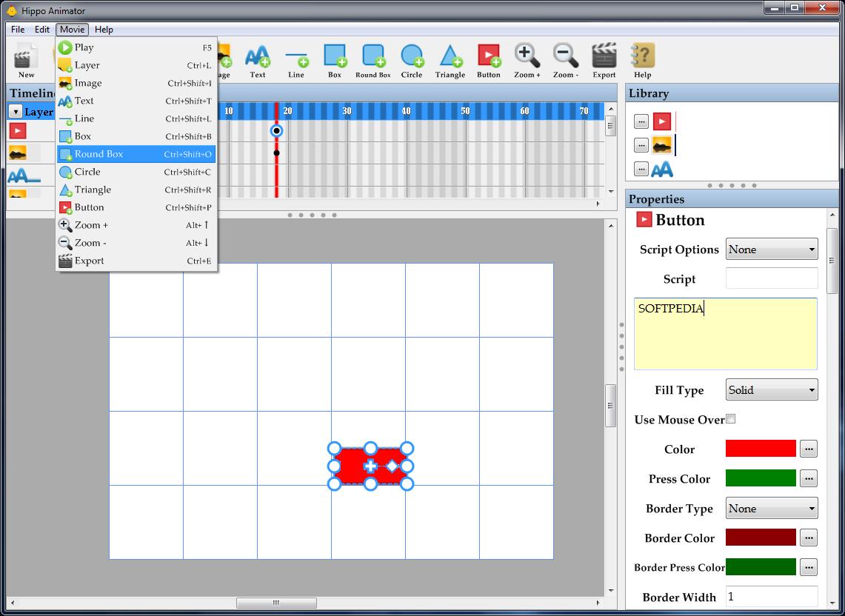The width and height of the screenshot is (845, 616).
Task: Click the dark red Border Color swatch
Action: 761,538
